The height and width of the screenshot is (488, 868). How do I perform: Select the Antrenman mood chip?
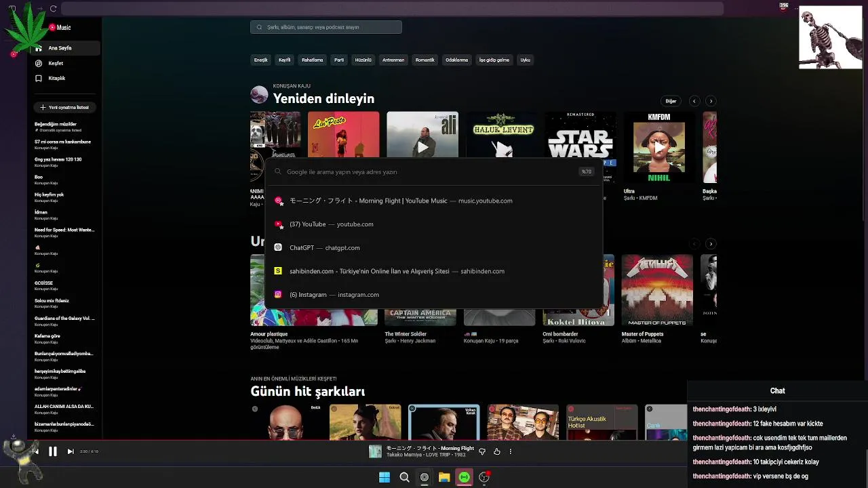(x=393, y=60)
